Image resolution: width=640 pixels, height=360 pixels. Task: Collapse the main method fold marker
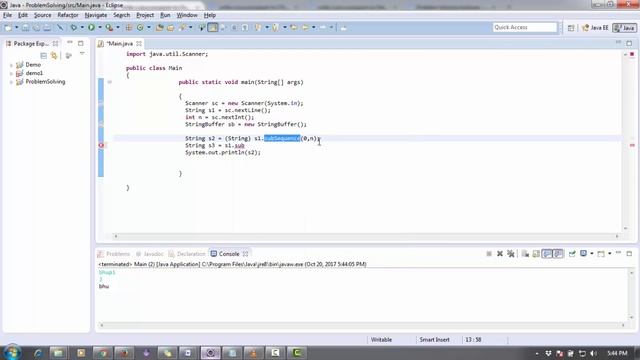click(109, 82)
